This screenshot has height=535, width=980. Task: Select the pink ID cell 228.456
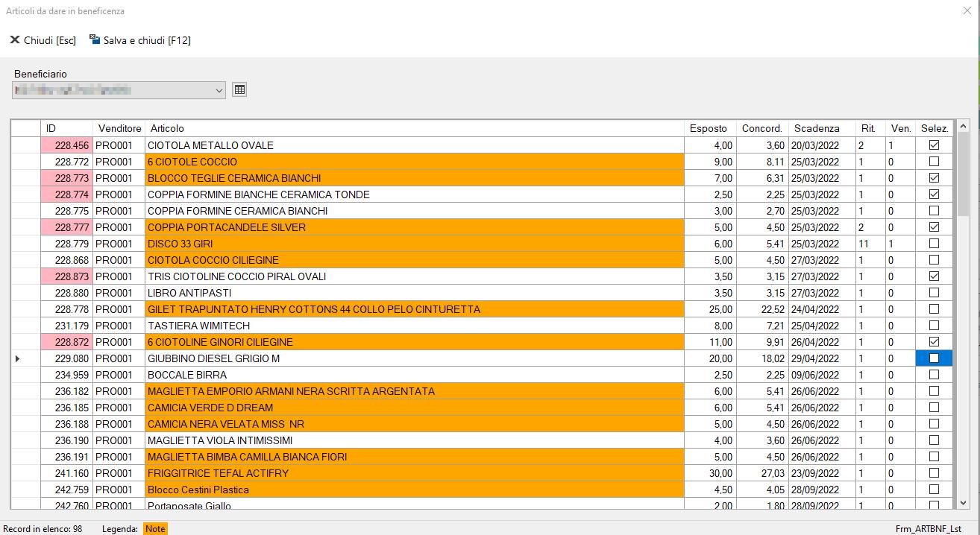pyautogui.click(x=67, y=145)
